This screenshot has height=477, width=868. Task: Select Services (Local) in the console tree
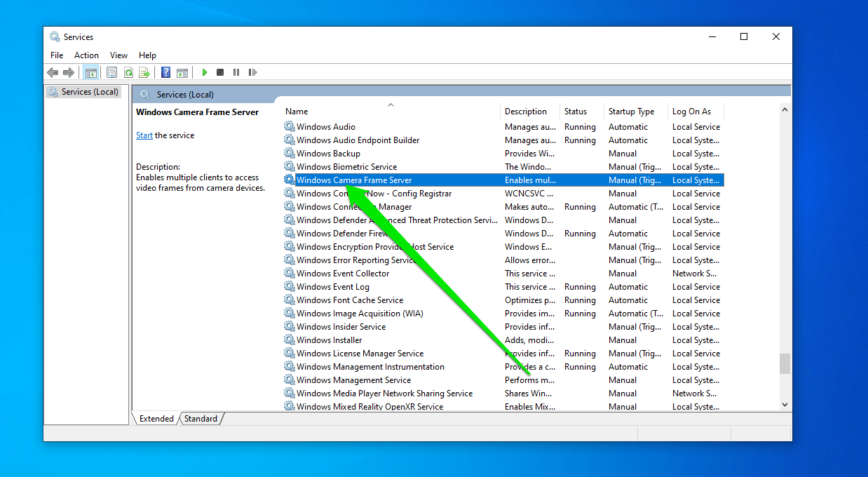click(83, 92)
